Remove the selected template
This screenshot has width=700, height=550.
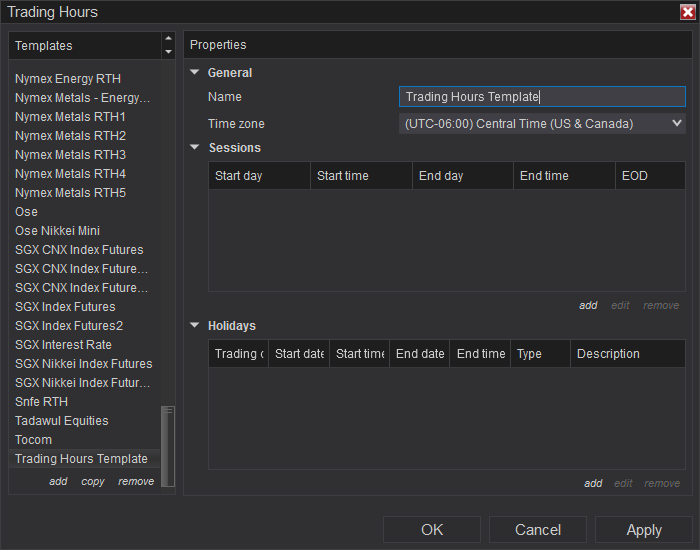(x=136, y=481)
